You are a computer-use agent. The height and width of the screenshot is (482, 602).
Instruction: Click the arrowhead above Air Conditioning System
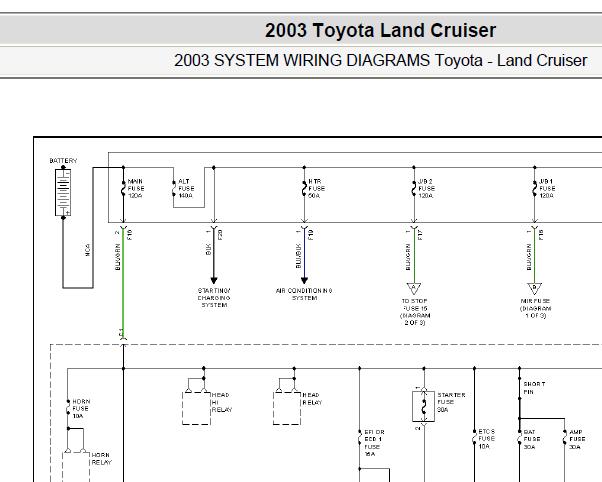pos(304,280)
